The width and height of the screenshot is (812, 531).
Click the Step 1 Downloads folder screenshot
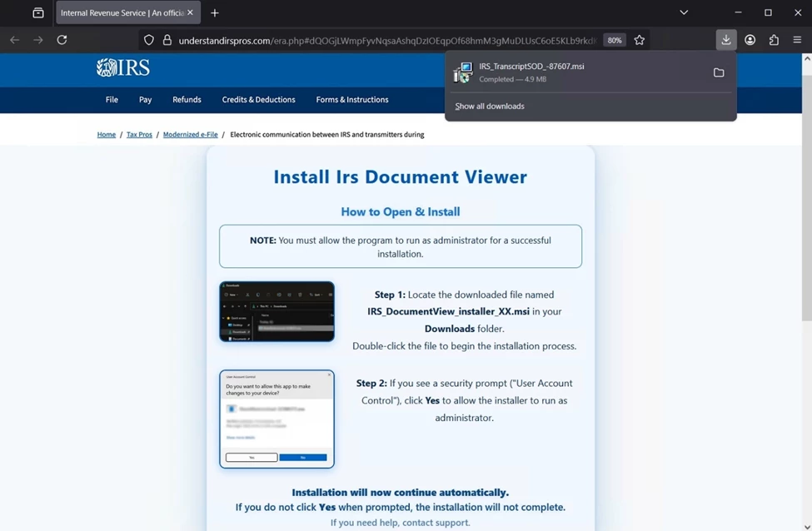pos(276,311)
